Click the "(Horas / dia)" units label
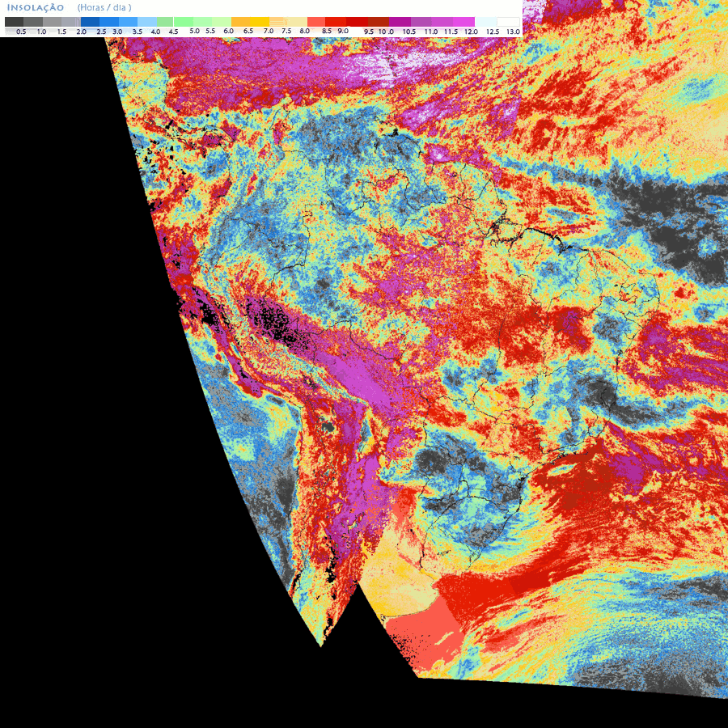Screen dimensions: 728x728 coord(104,7)
